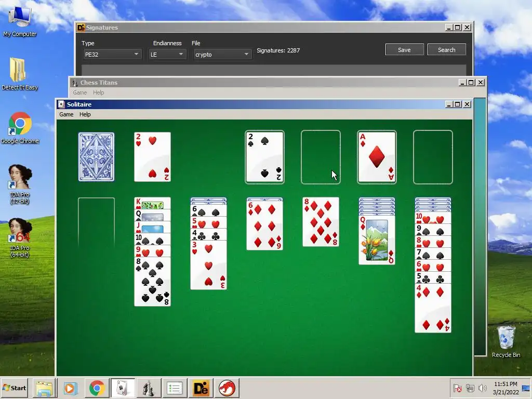
Task: Open the Type dropdown showing PE32
Action: tap(112, 54)
